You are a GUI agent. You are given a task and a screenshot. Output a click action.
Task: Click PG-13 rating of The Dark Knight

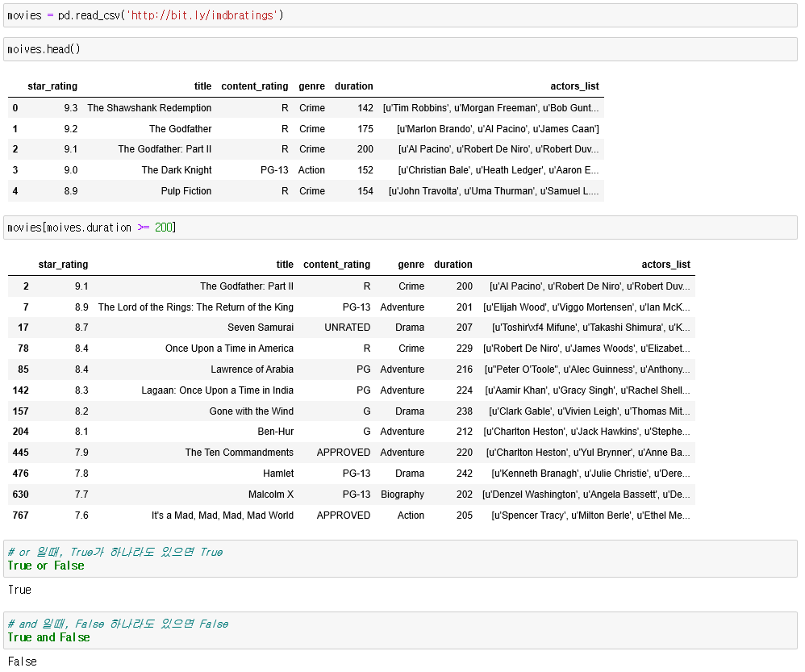pyautogui.click(x=274, y=170)
